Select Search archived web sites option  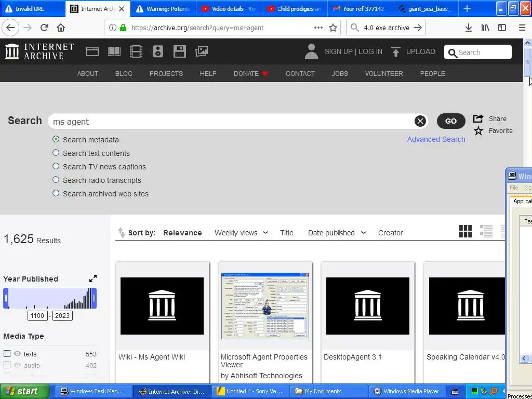click(56, 193)
